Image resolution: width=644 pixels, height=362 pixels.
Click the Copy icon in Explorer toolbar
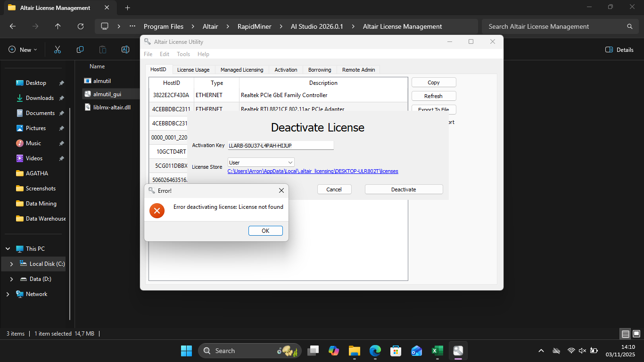click(80, 49)
